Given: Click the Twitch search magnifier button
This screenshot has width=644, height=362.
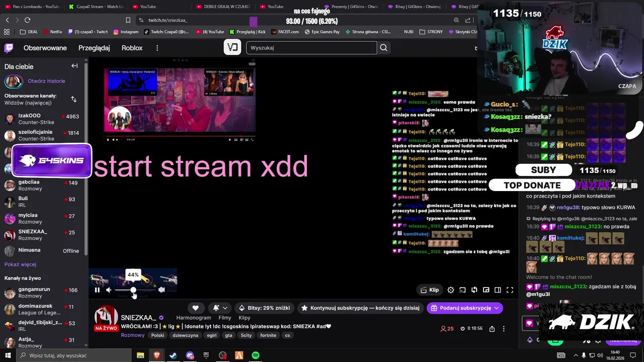Looking at the screenshot, I should [x=383, y=48].
